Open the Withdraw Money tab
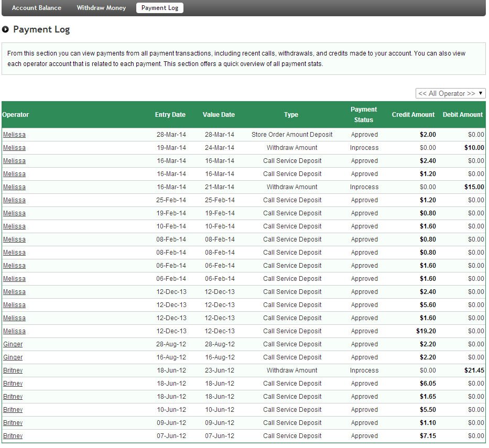 tap(101, 8)
